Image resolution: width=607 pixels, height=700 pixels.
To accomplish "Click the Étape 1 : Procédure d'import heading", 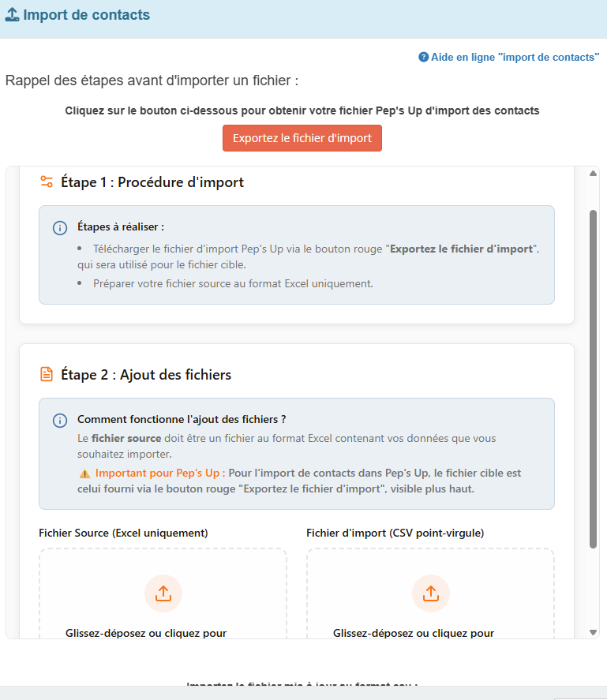I will pos(152,182).
